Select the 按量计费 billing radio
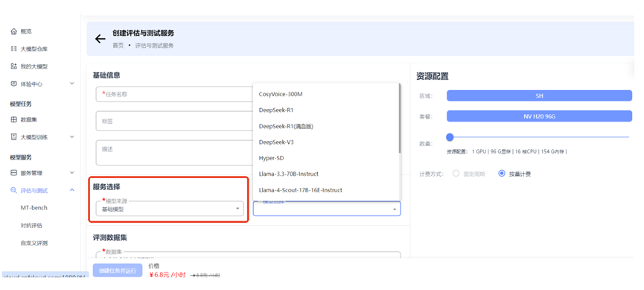This screenshot has height=290, width=644. coord(501,174)
